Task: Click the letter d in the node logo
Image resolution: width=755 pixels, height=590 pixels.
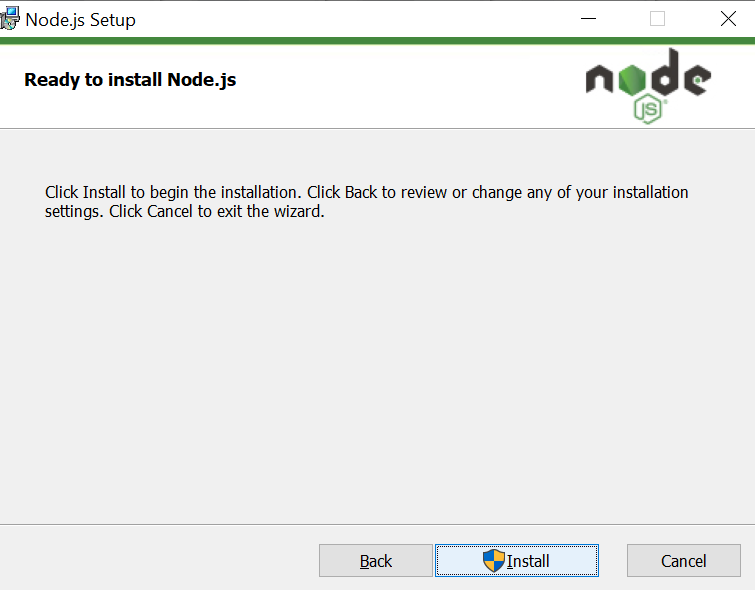Action: point(664,72)
